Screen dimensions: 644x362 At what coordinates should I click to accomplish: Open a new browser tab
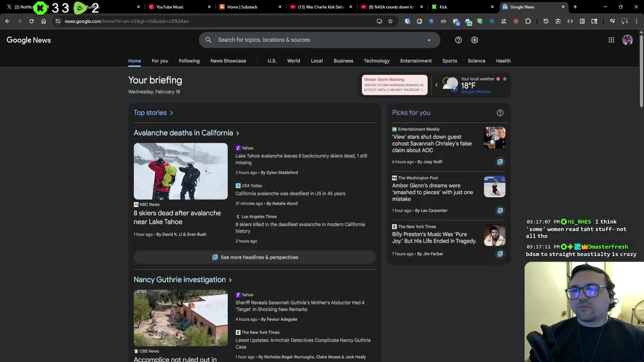[x=575, y=7]
